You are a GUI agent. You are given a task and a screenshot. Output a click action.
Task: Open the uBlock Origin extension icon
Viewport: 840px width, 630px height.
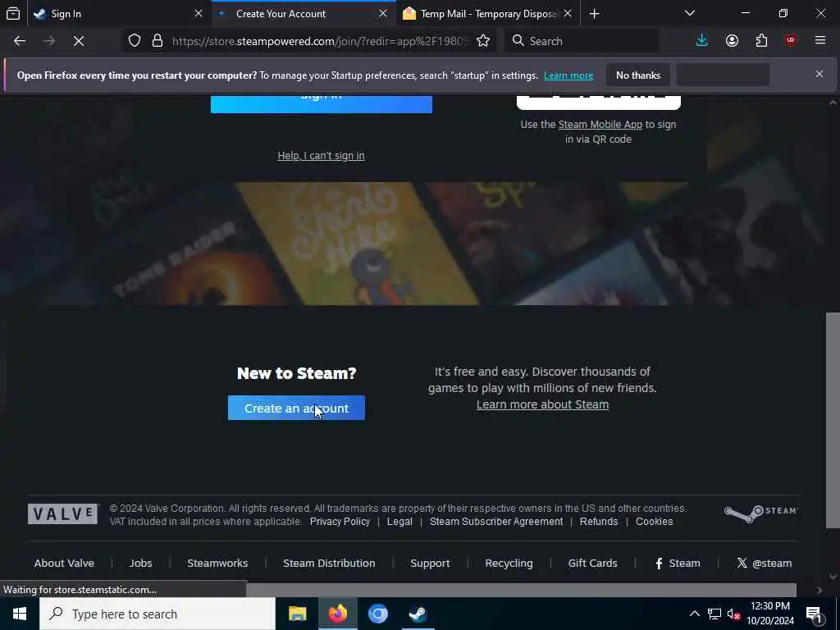[x=791, y=41]
